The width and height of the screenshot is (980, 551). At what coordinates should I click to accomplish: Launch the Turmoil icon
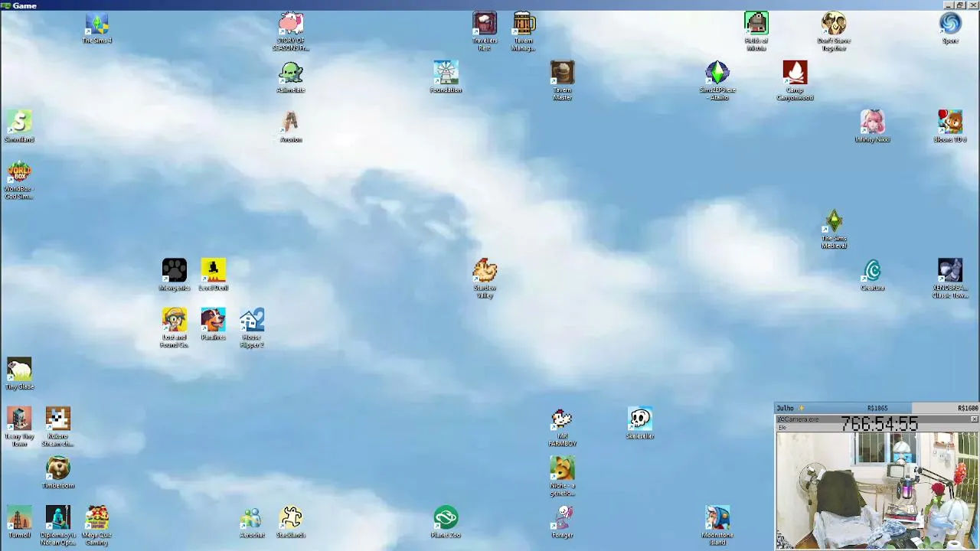(19, 518)
